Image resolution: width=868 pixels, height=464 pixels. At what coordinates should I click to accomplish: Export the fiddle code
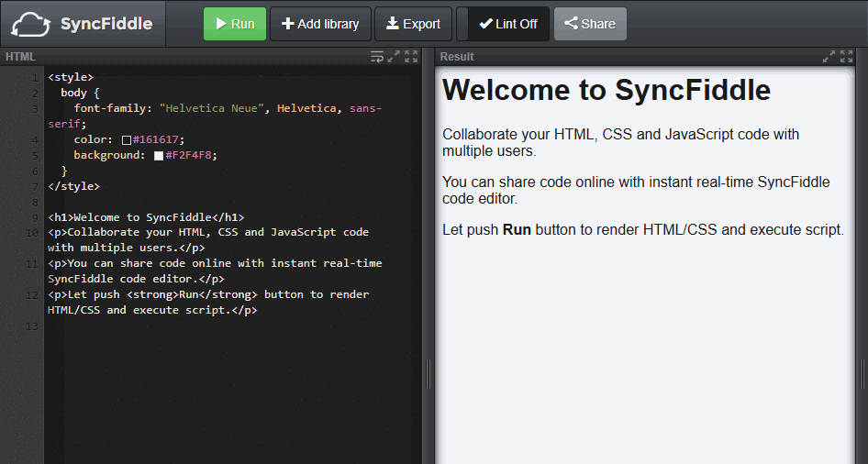[x=413, y=24]
